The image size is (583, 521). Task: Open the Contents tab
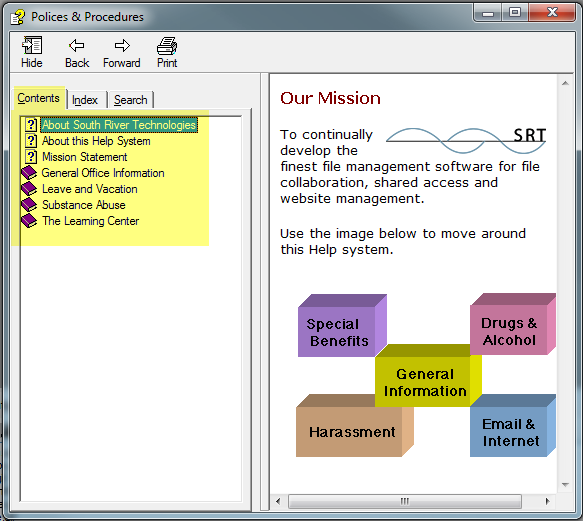pos(39,98)
